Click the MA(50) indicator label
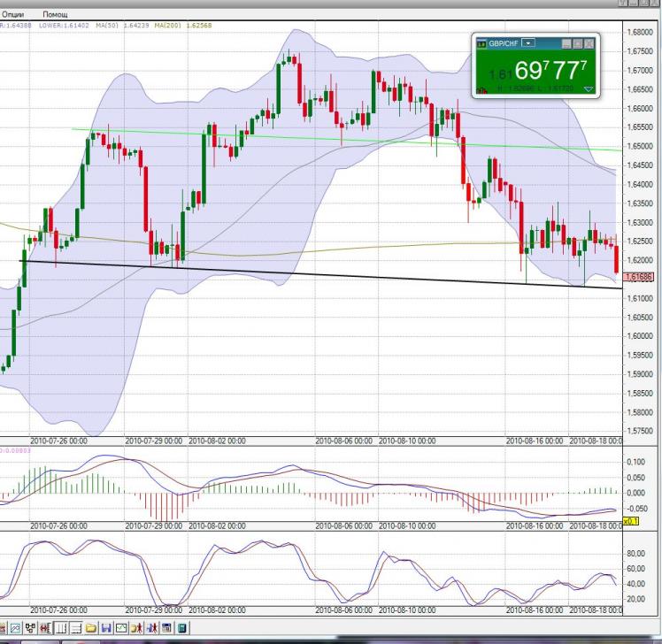The width and height of the screenshot is (662, 644). pos(107,26)
